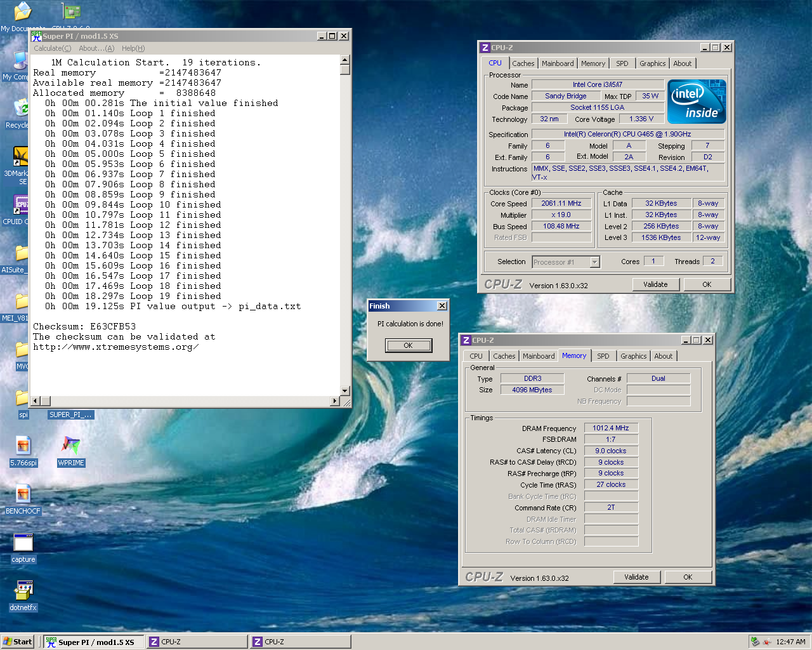Click the taskbar clock showing 12:47 AM

pos(790,642)
